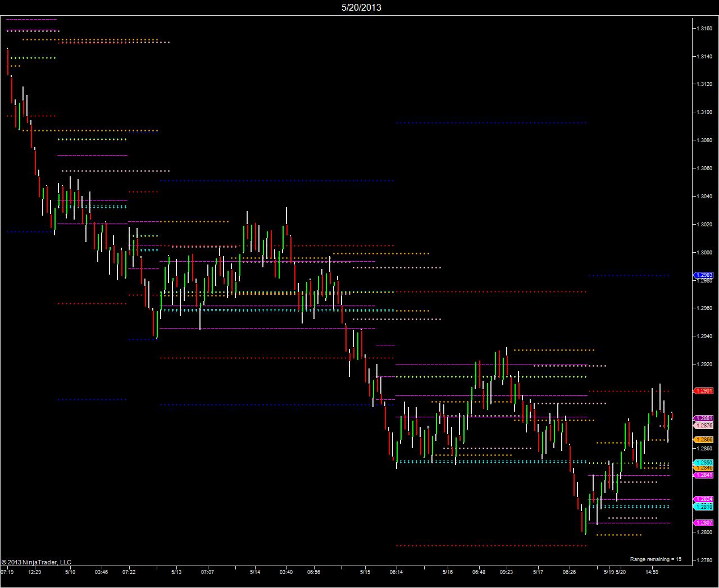Screen dimensions: 719x588
Task: Click the 09:23 time axis label
Action: pos(506,572)
